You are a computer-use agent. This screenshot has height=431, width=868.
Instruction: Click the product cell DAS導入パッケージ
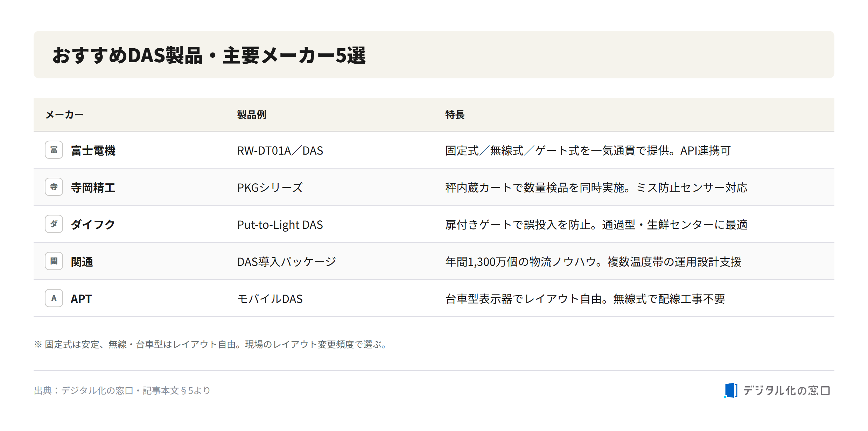[286, 262]
